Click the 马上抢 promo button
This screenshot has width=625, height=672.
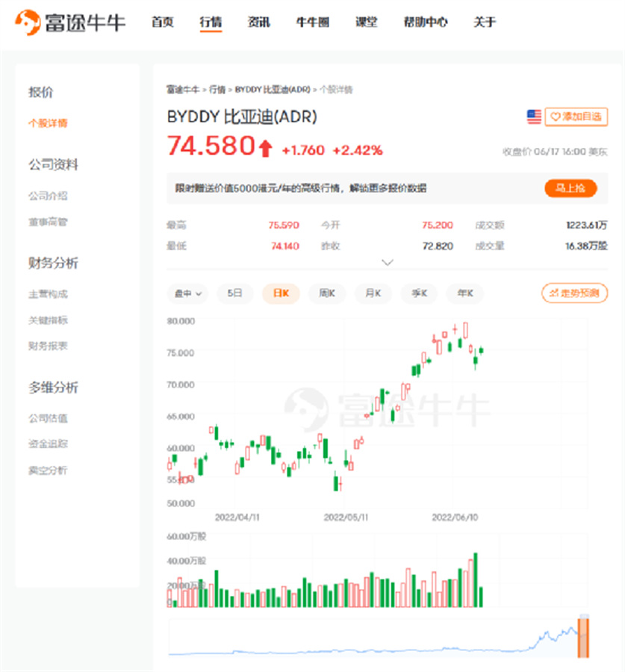[x=570, y=188]
